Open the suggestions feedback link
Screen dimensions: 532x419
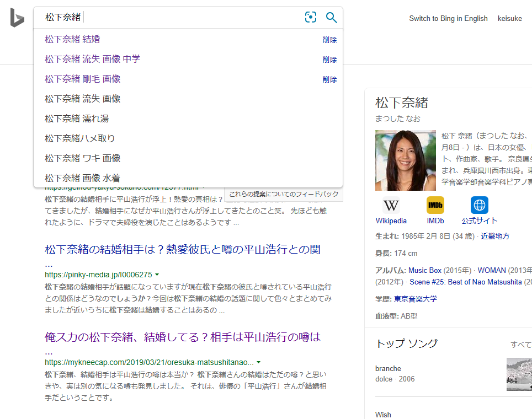pyautogui.click(x=284, y=194)
